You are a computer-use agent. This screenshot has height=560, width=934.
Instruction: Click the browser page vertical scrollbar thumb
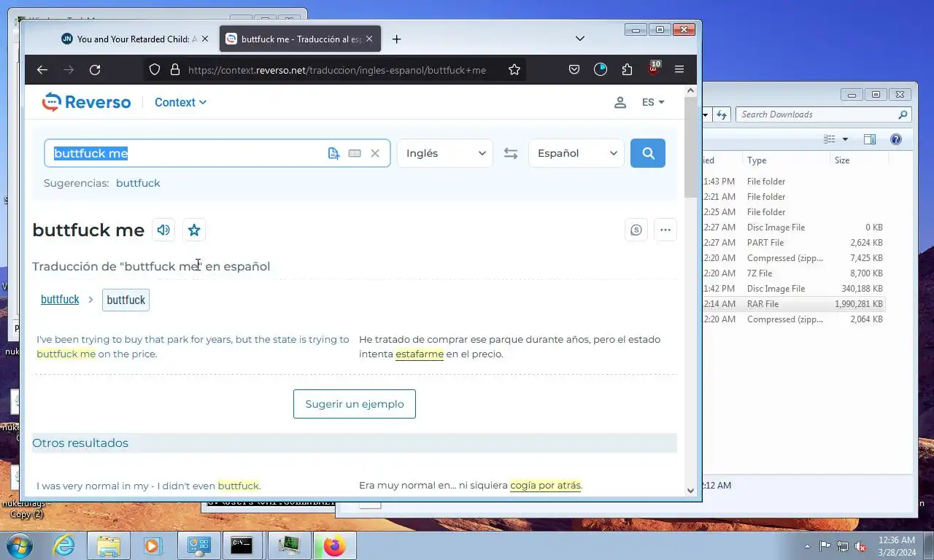coord(690,146)
